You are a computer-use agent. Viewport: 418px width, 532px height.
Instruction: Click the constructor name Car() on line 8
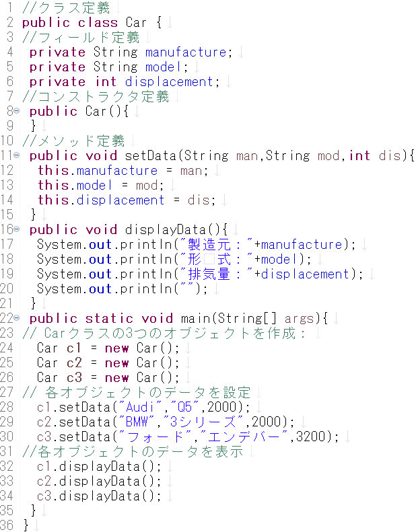[103, 111]
